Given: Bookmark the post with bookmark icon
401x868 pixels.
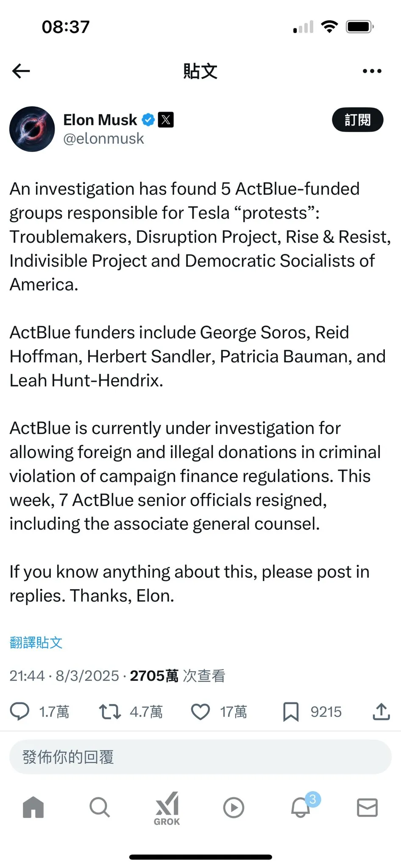Looking at the screenshot, I should click(291, 712).
